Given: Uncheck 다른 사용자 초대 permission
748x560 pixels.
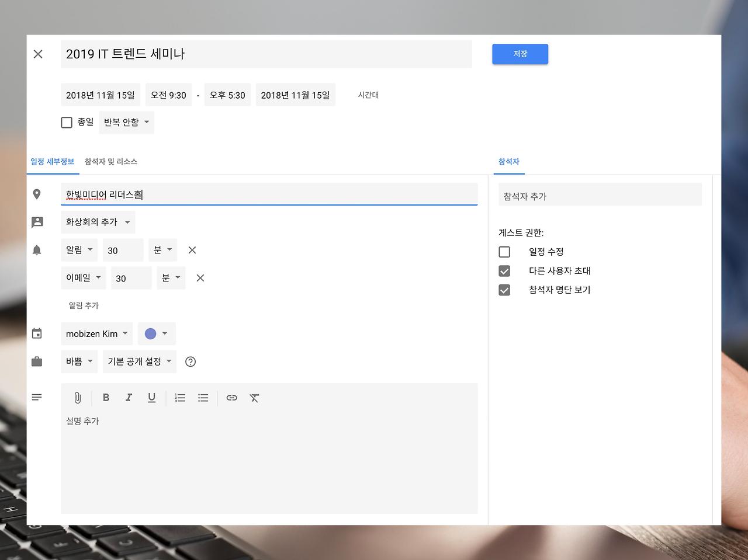Looking at the screenshot, I should pyautogui.click(x=504, y=271).
